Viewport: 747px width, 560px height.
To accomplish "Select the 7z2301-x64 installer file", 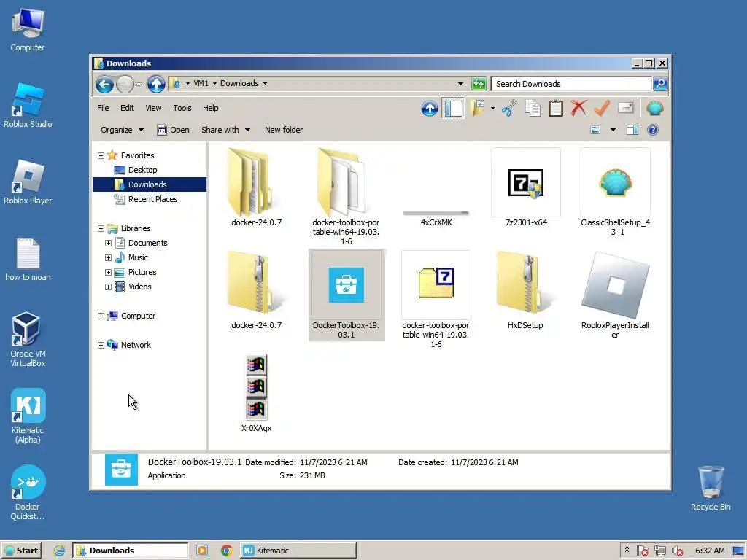I will [x=526, y=188].
